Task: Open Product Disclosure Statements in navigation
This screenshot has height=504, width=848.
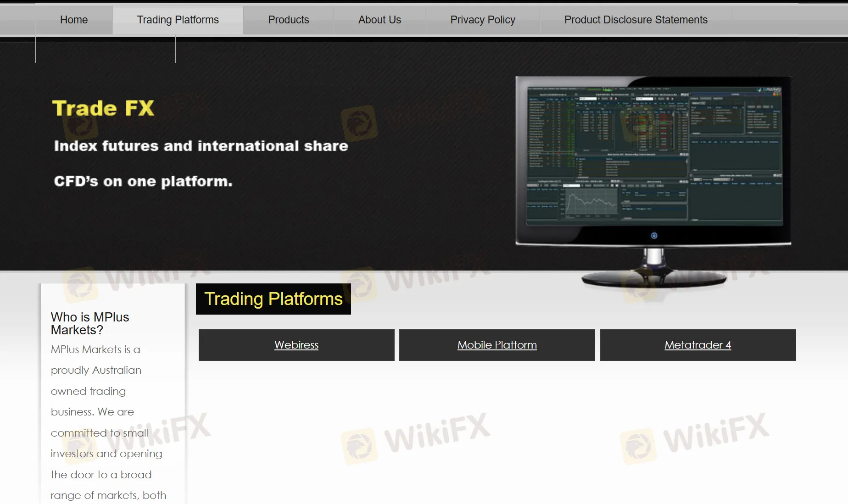Action: click(636, 20)
